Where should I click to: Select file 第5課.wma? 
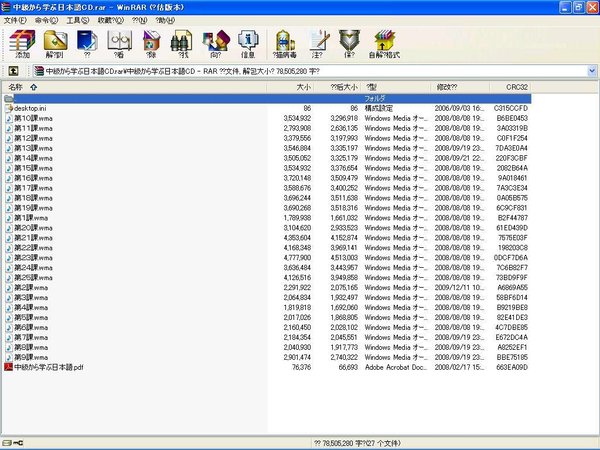pos(31,317)
